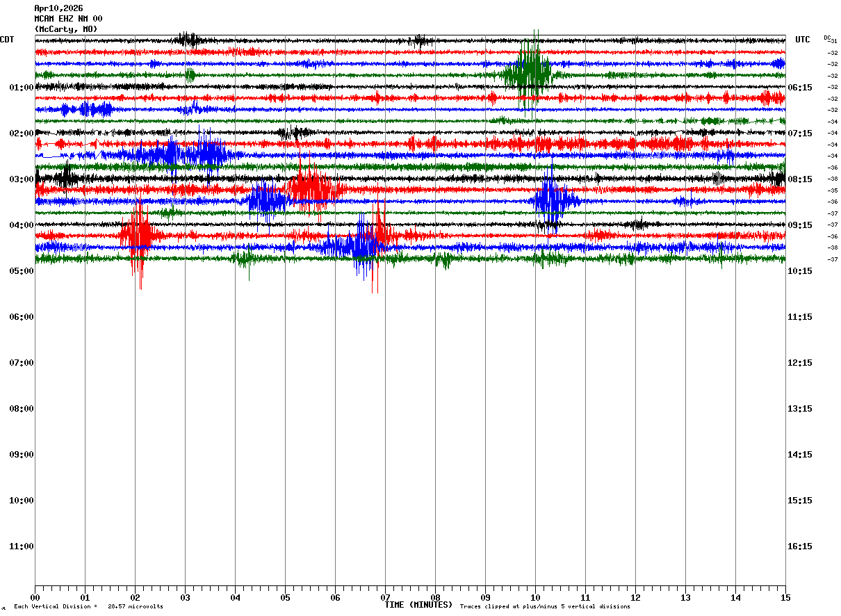Click the Traces clipped at plus/minus 5 note
Screen dimensions: 841x616
[x=545, y=606]
